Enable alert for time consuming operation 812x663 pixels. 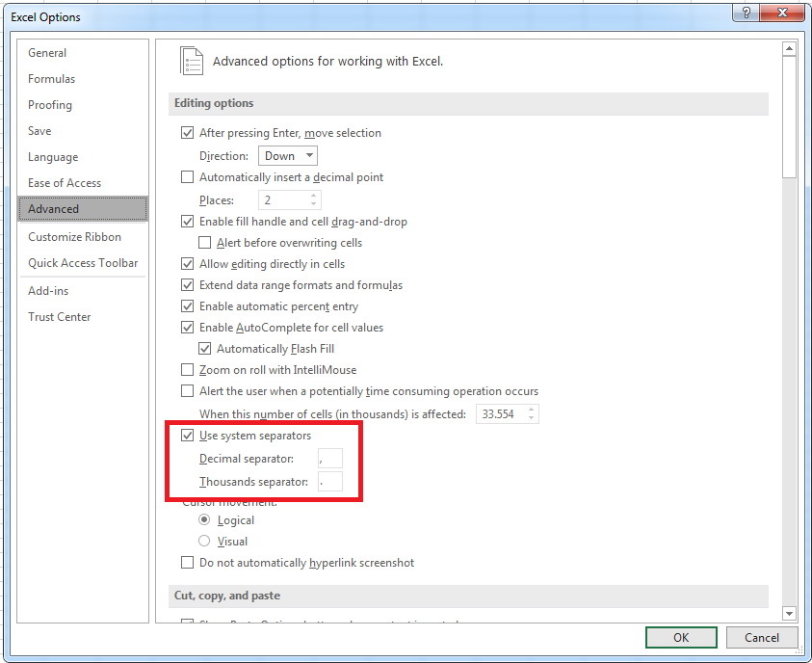tap(187, 391)
